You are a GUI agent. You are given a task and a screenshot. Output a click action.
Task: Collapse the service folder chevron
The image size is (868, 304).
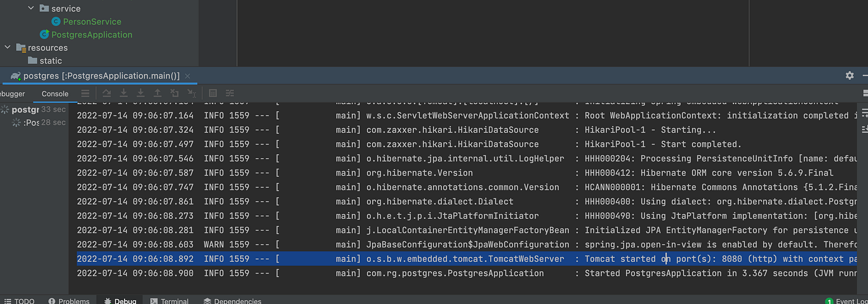click(x=30, y=9)
